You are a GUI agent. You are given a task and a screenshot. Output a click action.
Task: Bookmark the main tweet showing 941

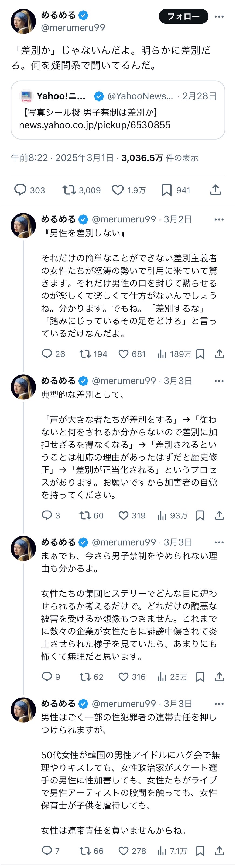167,190
